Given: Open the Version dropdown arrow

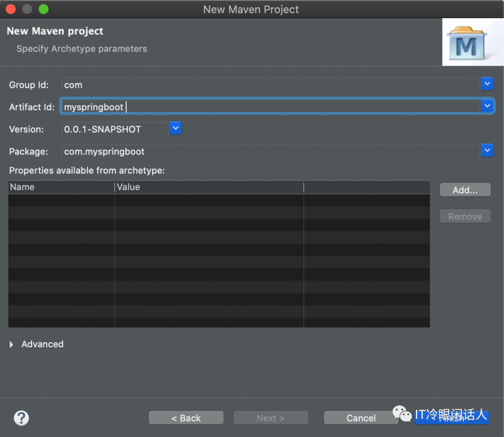Looking at the screenshot, I should pyautogui.click(x=175, y=128).
